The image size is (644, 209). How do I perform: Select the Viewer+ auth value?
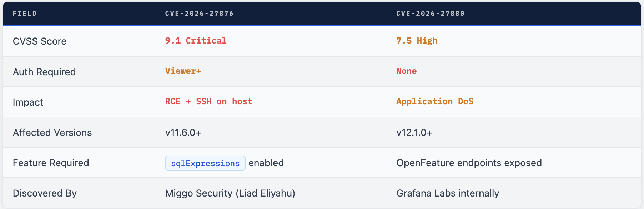point(183,71)
